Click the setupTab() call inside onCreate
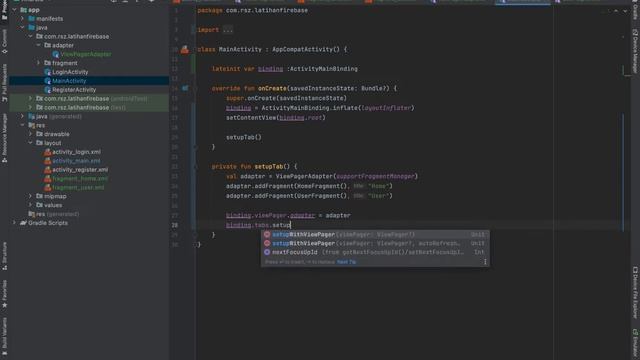Image resolution: width=640 pixels, height=360 pixels. 244,137
